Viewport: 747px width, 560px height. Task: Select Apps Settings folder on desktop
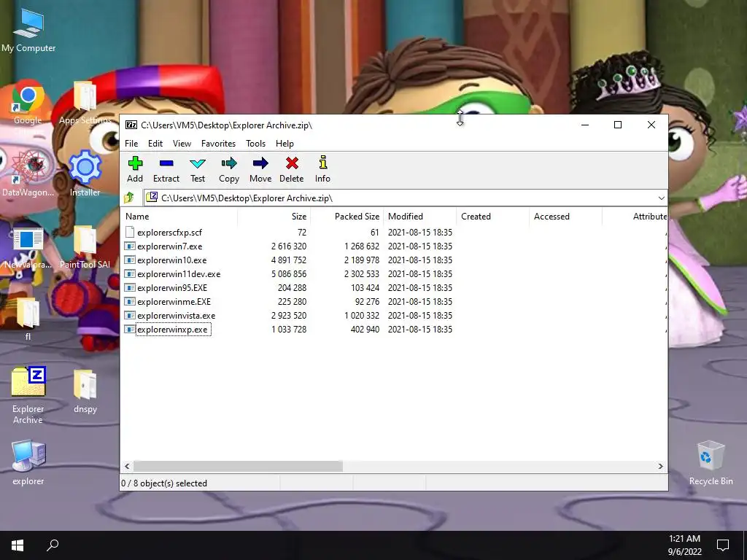[85, 104]
